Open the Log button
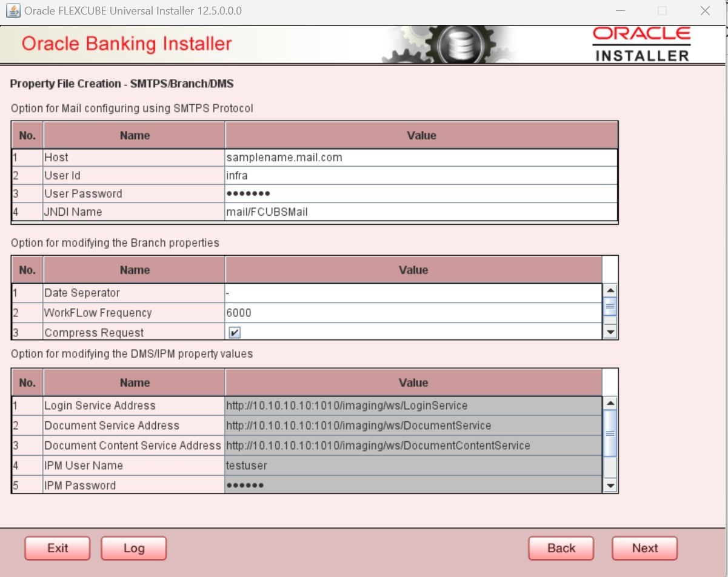 pos(133,548)
